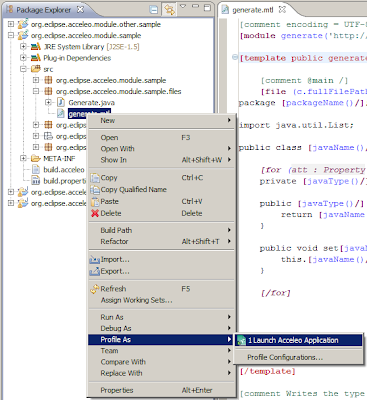Click the build.acceleo file icon

36,169
